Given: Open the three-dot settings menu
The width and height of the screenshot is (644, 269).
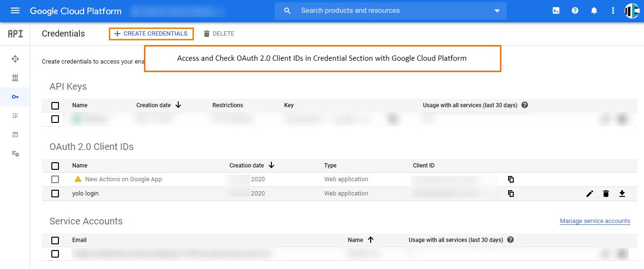Looking at the screenshot, I should pyautogui.click(x=613, y=10).
